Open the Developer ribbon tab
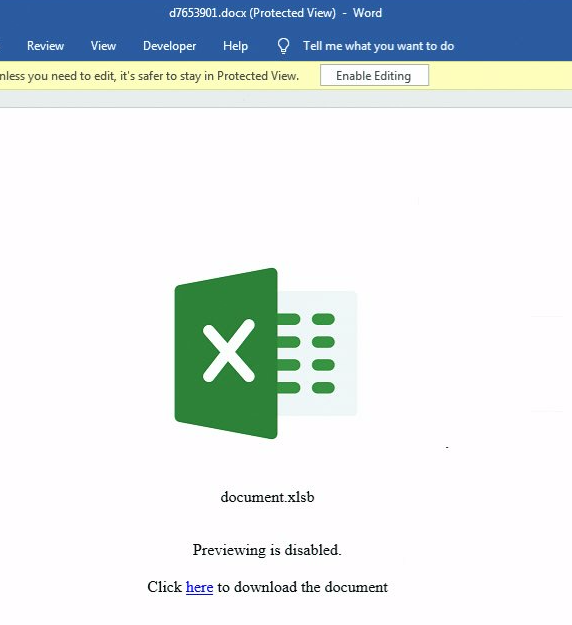Image resolution: width=572 pixels, height=625 pixels. click(x=169, y=46)
